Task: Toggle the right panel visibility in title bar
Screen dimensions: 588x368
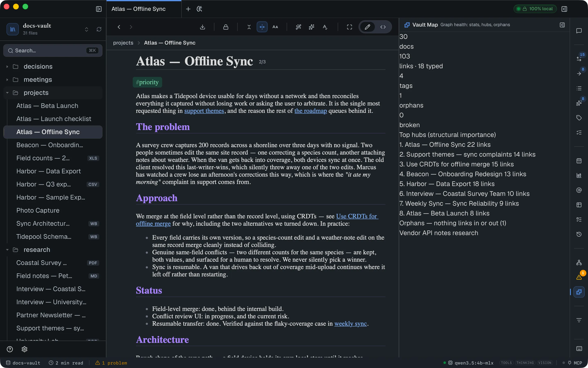Action: [x=564, y=9]
